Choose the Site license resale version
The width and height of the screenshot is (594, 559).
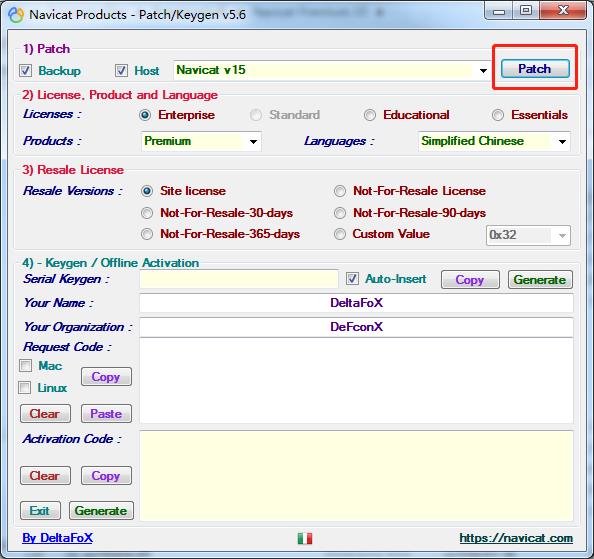(x=147, y=191)
